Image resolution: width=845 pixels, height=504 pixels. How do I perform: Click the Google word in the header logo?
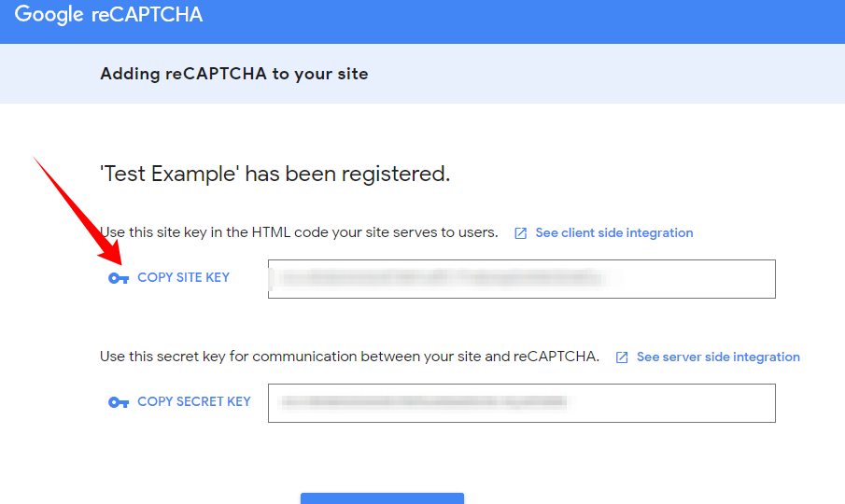click(47, 15)
